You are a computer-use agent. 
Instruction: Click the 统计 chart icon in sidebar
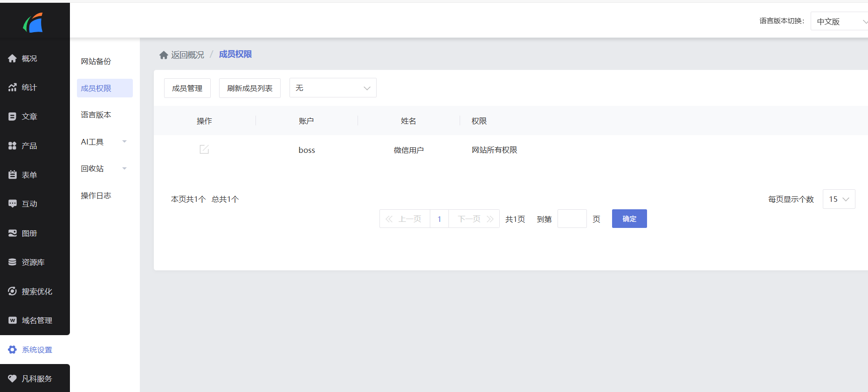(x=13, y=88)
